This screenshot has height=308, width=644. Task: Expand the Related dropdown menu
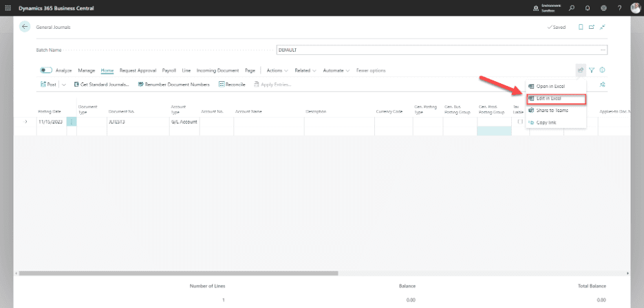point(305,70)
